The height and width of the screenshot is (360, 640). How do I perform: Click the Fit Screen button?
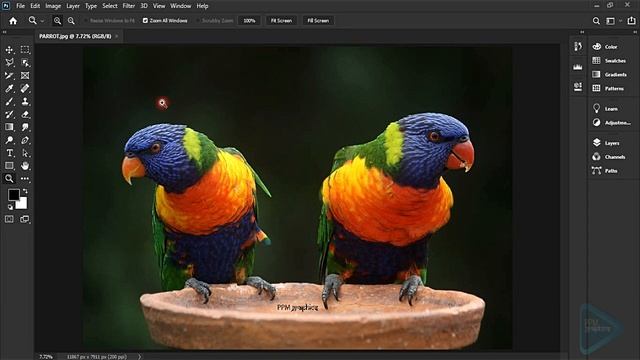281,20
